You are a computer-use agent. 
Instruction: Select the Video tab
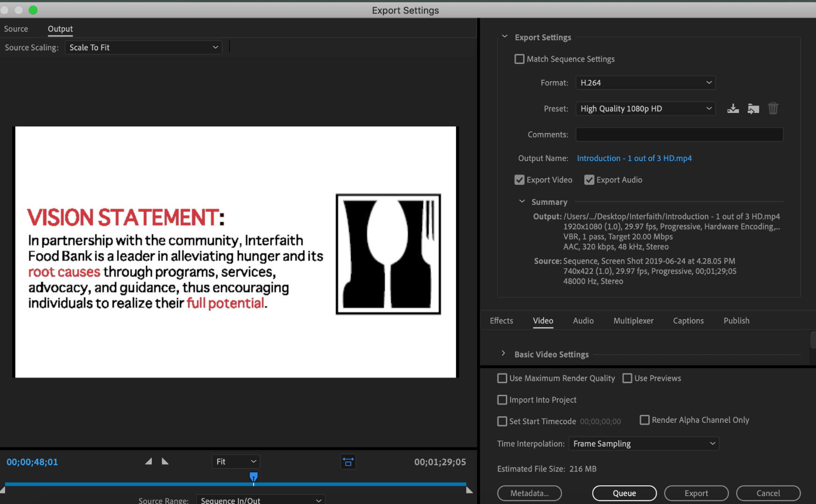pyautogui.click(x=543, y=321)
